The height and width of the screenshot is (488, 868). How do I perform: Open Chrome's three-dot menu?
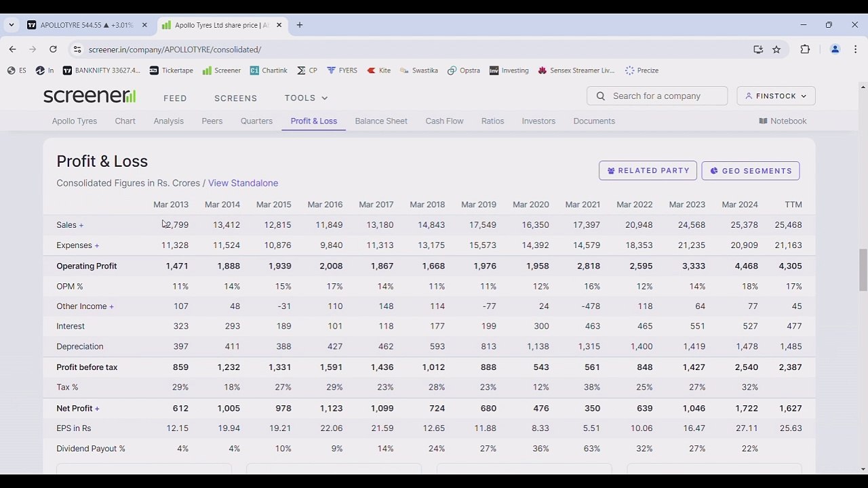tap(855, 49)
